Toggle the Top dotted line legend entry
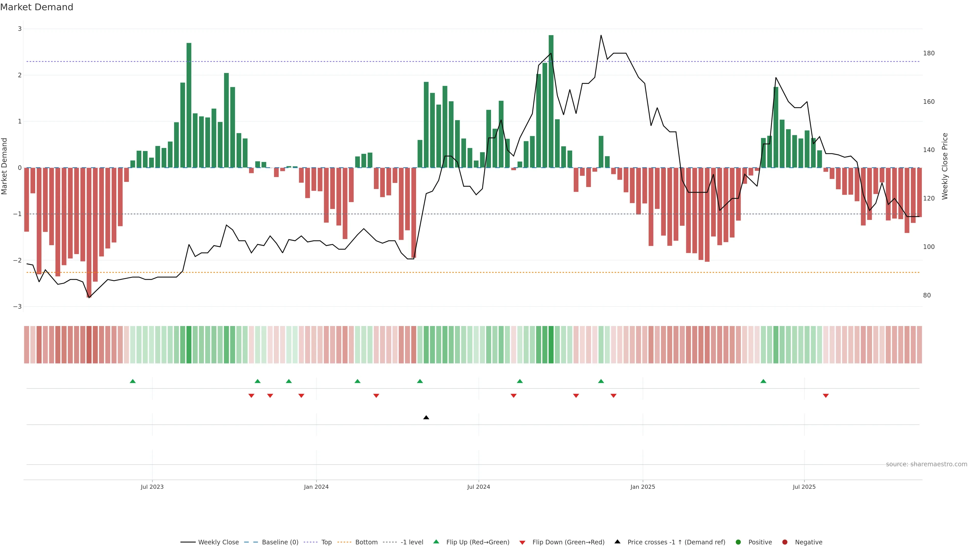Image resolution: width=980 pixels, height=551 pixels. (326, 542)
